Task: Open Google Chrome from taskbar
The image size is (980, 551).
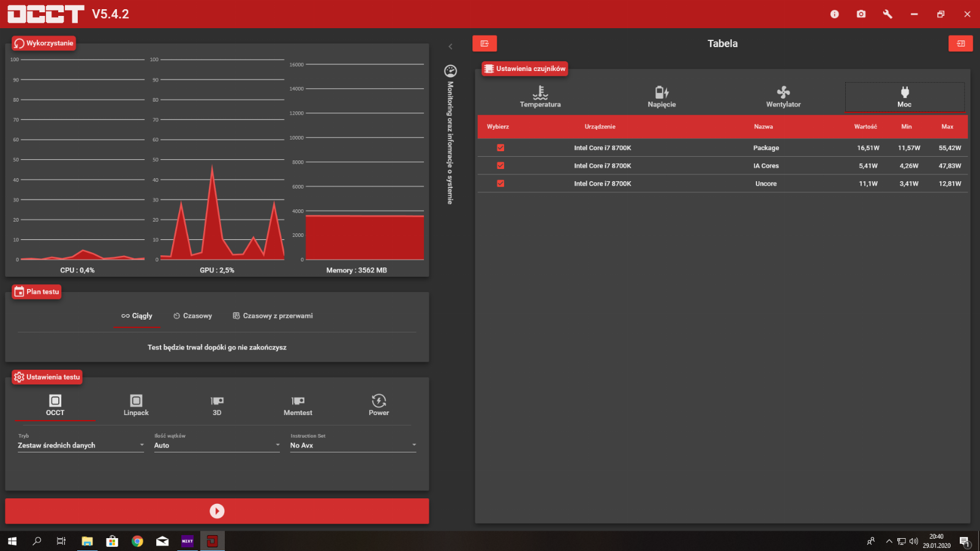Action: (137, 541)
